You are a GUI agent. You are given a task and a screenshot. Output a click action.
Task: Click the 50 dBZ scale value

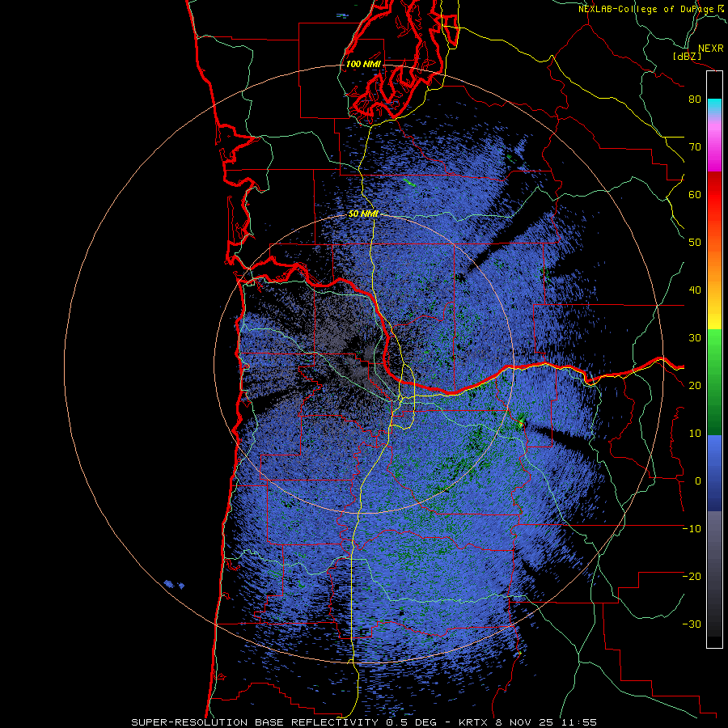[695, 243]
